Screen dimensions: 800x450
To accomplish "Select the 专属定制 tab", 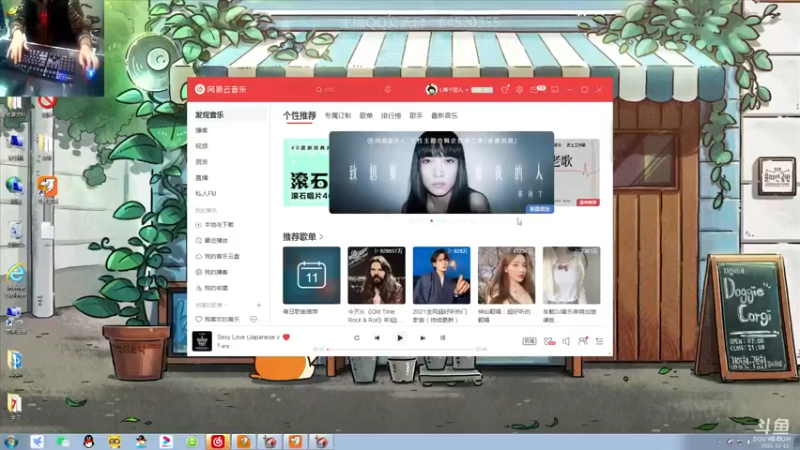I will click(338, 116).
